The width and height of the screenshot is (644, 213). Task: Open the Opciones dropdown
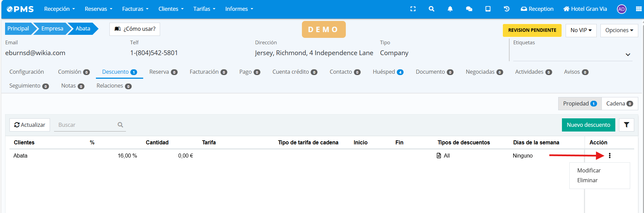619,30
